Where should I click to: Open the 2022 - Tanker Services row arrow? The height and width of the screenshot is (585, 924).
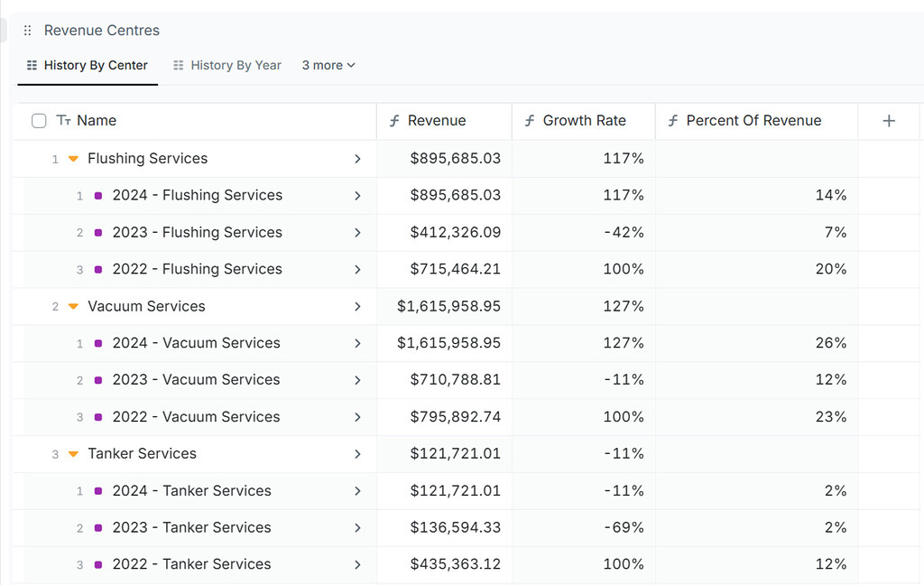357,565
